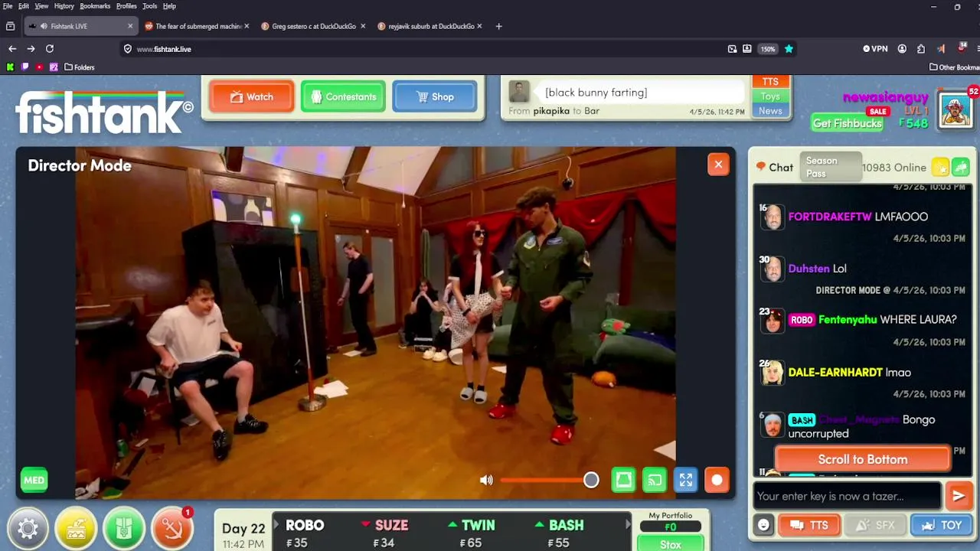Select SFX message mode button
The width and height of the screenshot is (980, 551).
coord(874,525)
